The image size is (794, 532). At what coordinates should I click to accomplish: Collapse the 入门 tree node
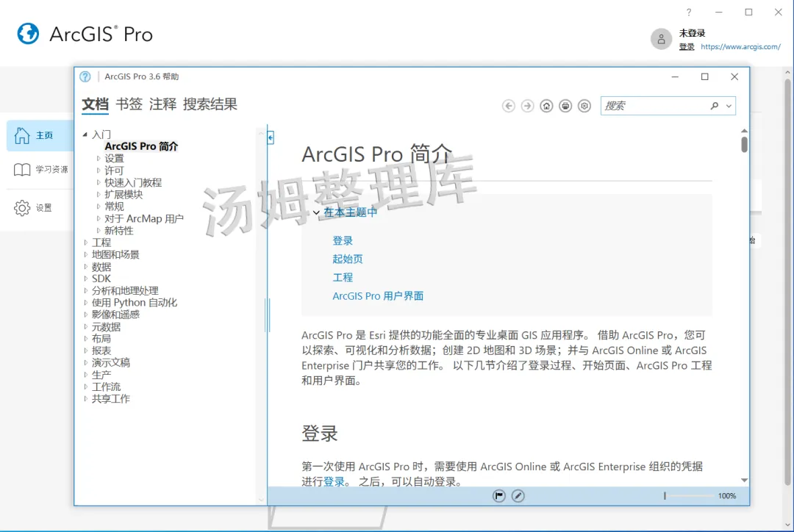pos(85,134)
